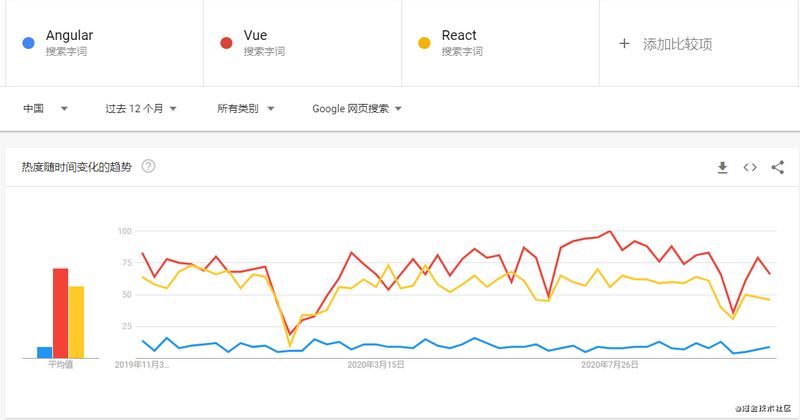Click 添加比较项 to add a term
Screen dimensions: 800x420
tap(677, 44)
